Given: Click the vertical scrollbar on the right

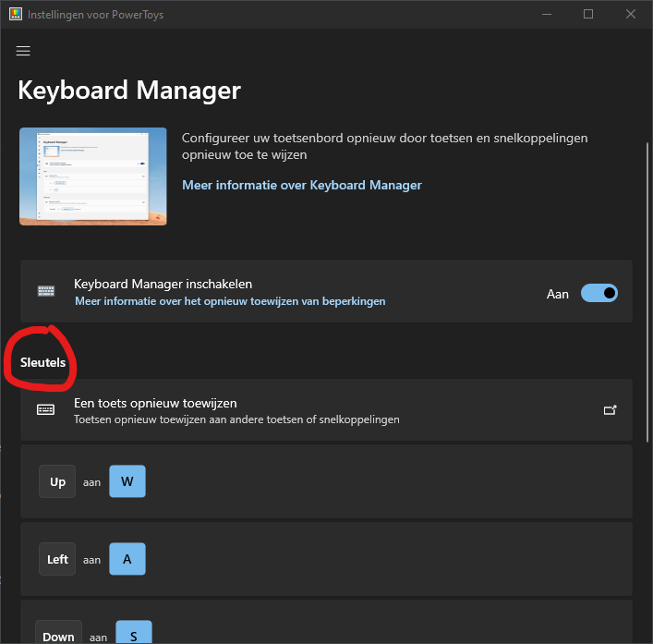Looking at the screenshot, I should pyautogui.click(x=647, y=292).
